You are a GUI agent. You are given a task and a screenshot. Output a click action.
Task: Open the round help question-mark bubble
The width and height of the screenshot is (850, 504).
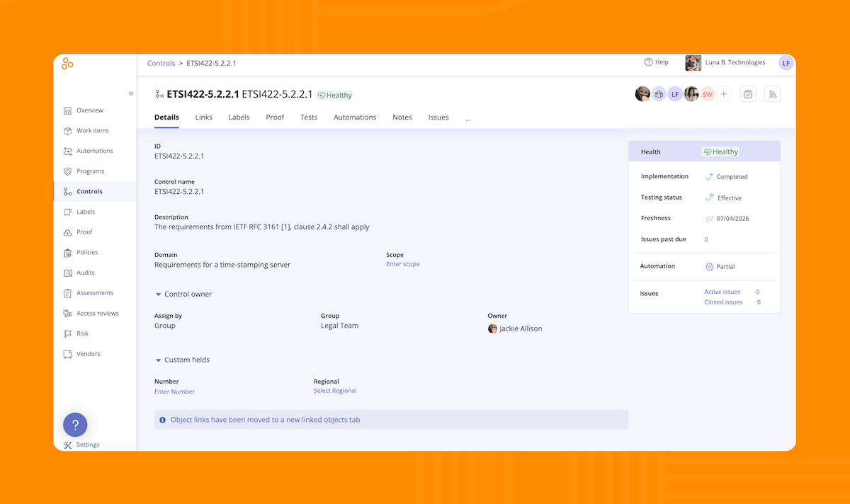(x=75, y=425)
